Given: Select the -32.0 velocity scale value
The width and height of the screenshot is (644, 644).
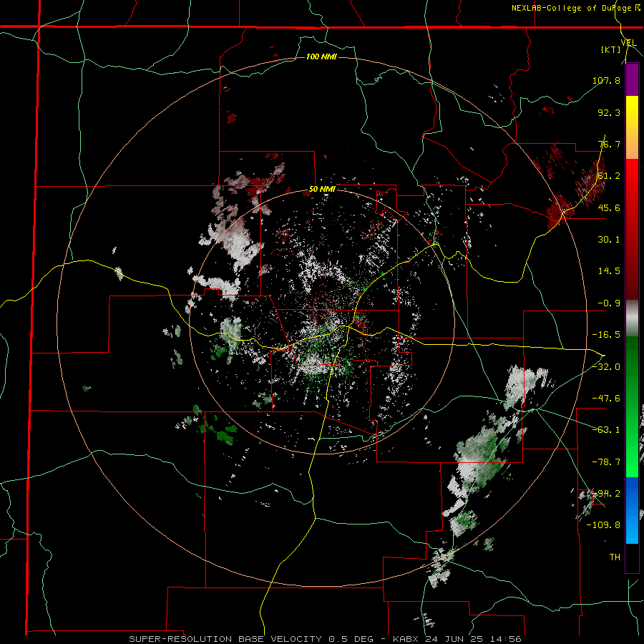Looking at the screenshot, I should [606, 367].
